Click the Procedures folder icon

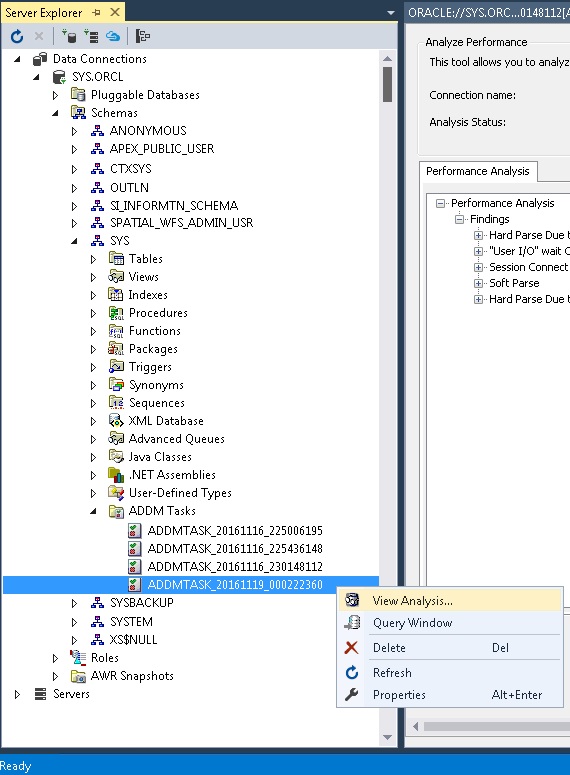(x=116, y=313)
